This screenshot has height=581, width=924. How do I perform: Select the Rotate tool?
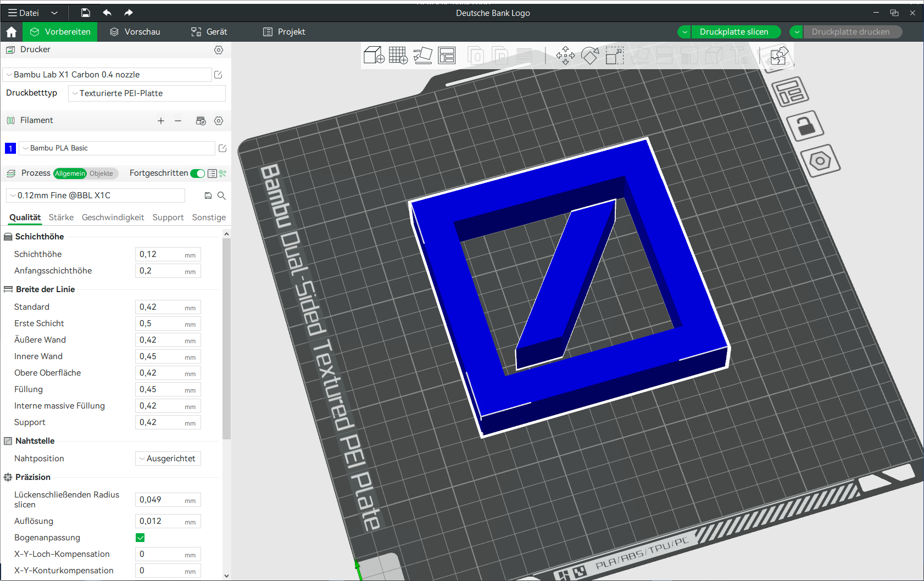(590, 55)
